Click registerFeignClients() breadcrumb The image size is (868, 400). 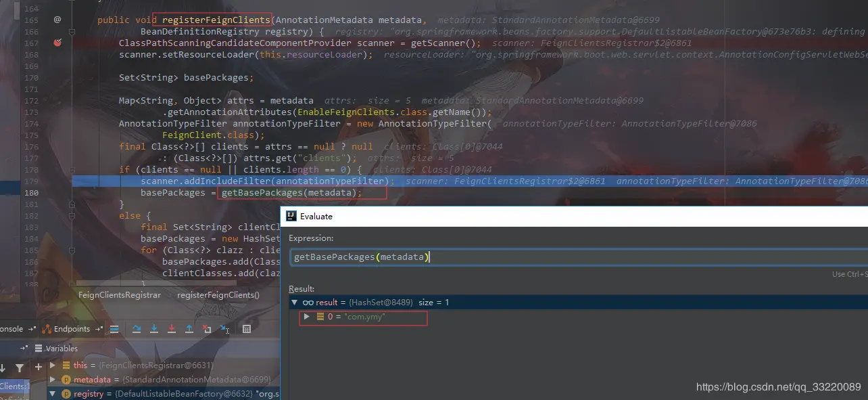218,295
